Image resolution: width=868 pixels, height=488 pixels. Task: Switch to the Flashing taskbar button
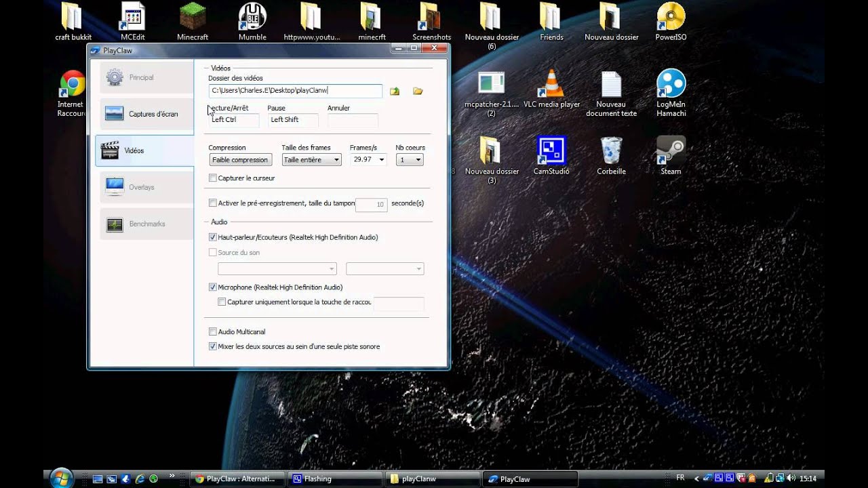click(334, 479)
